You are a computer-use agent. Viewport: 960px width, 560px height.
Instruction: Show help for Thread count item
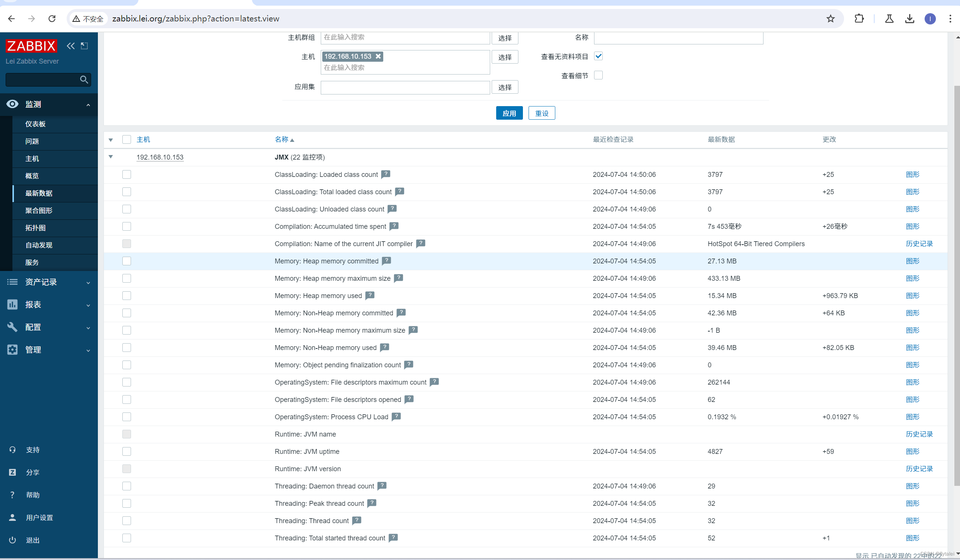(x=357, y=520)
